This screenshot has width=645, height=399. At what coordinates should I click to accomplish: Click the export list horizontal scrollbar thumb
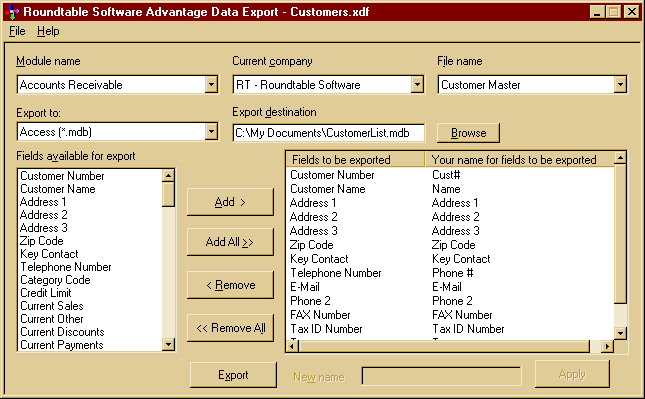point(444,346)
